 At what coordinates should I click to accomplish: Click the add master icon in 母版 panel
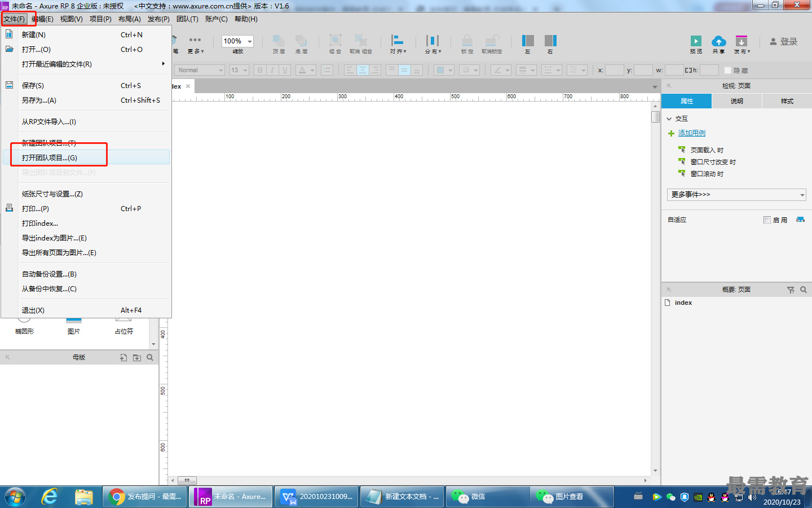coord(123,357)
